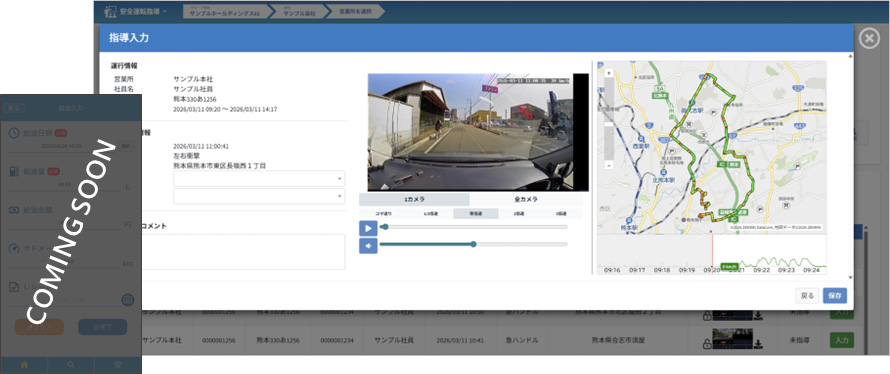The height and width of the screenshot is (374, 890).
Task: Select 等倍速 playback speed
Action: 476,214
